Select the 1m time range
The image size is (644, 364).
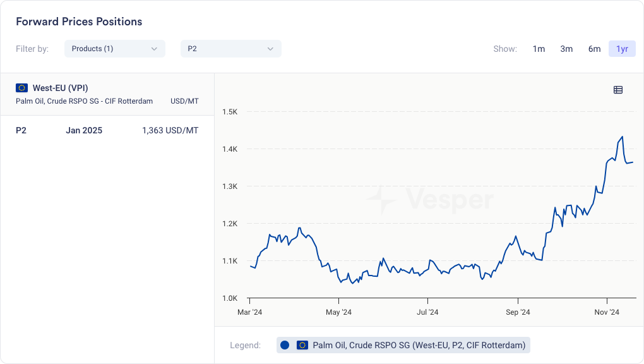[539, 49]
